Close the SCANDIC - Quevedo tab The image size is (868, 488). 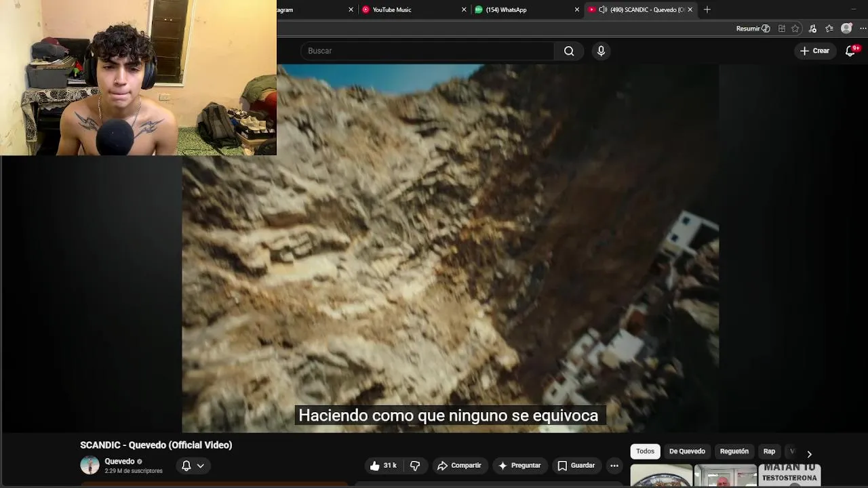click(x=690, y=9)
